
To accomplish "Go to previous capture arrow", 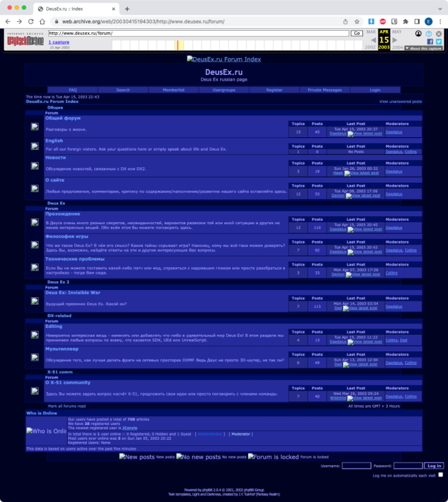I will pos(373,40).
